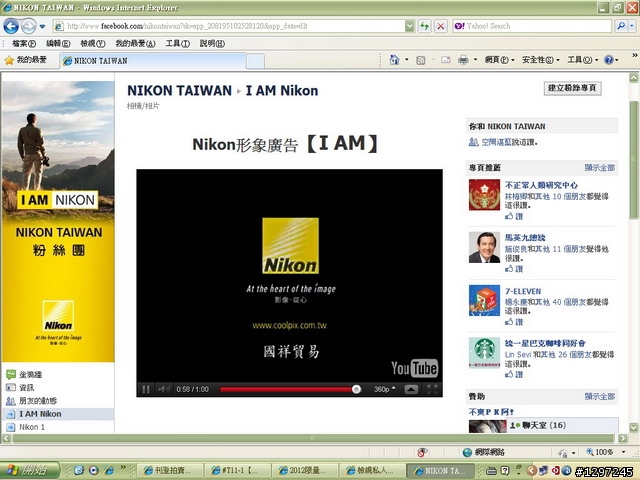The width and height of the screenshot is (640, 480).
Task: Open 不正常人類研究中心 page link
Action: (541, 185)
